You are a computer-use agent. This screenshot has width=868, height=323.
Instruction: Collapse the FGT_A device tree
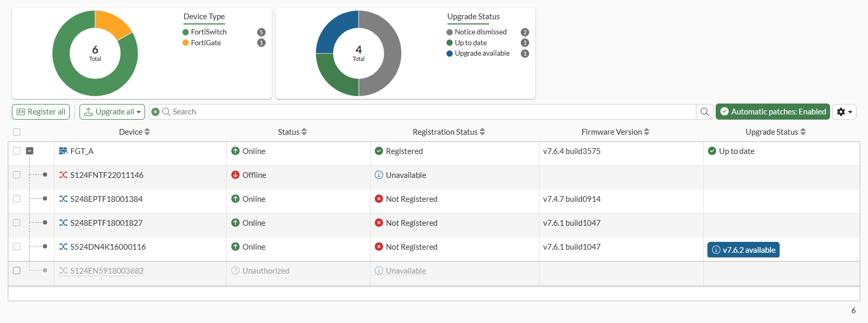(x=30, y=151)
